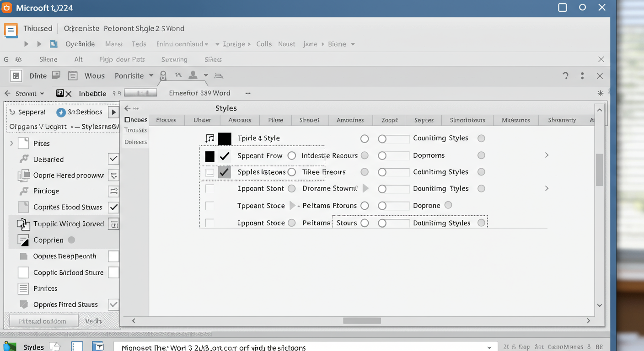Click the Hiteard candom button
The image size is (644, 351).
coord(43,321)
